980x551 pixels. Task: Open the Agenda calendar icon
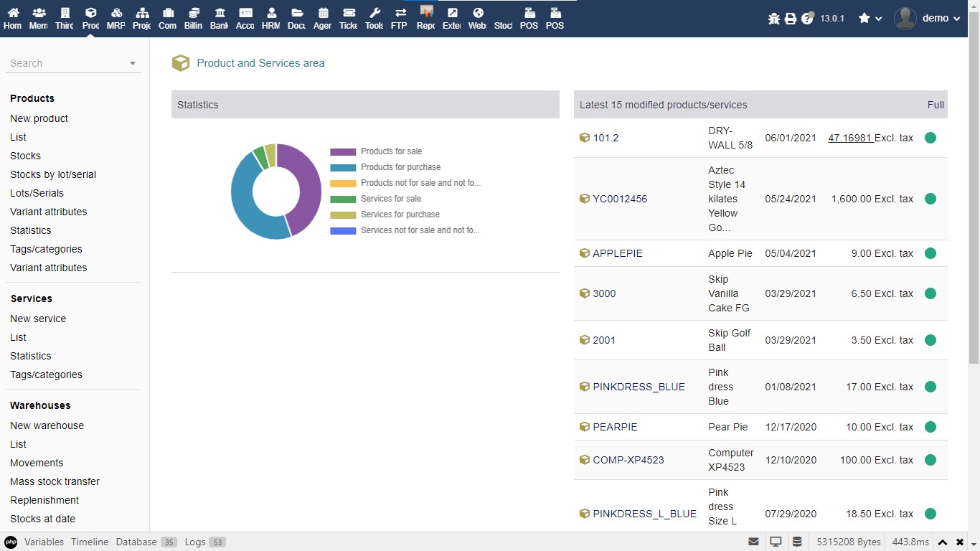pyautogui.click(x=322, y=18)
